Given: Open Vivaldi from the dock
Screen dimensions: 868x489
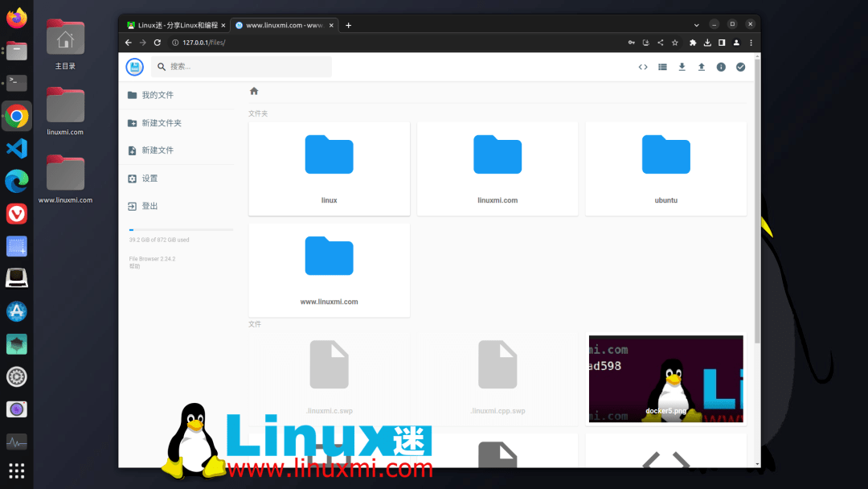Looking at the screenshot, I should pyautogui.click(x=17, y=214).
